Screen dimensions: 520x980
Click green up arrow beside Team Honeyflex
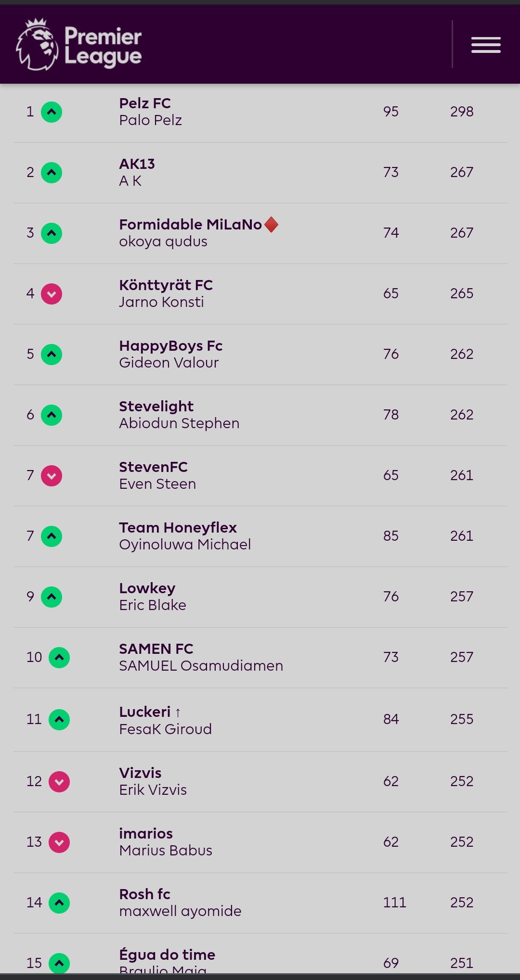(52, 536)
